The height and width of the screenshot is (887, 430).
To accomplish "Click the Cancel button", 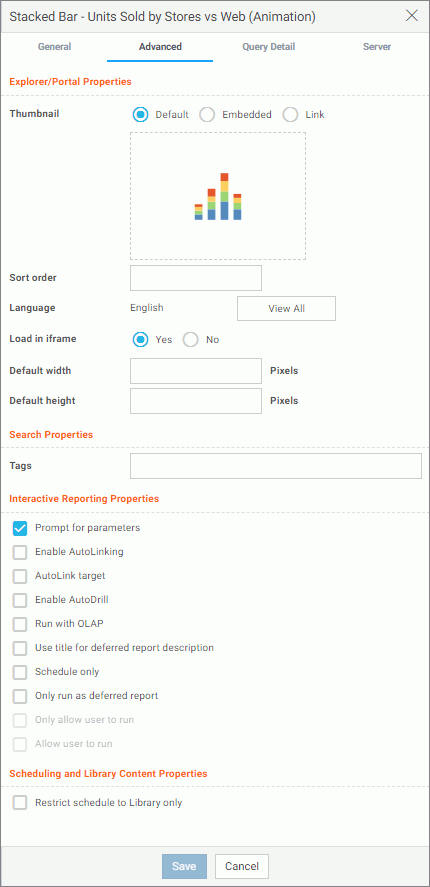I will [242, 866].
